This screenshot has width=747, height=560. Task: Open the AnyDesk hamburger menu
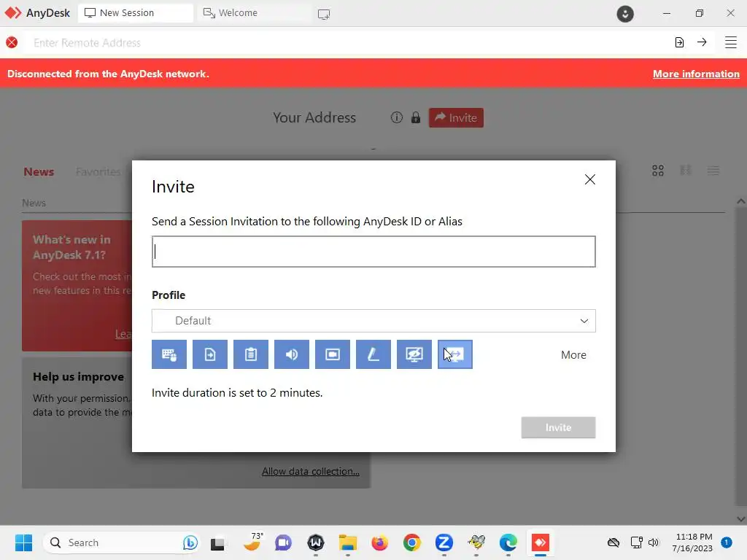click(x=731, y=42)
